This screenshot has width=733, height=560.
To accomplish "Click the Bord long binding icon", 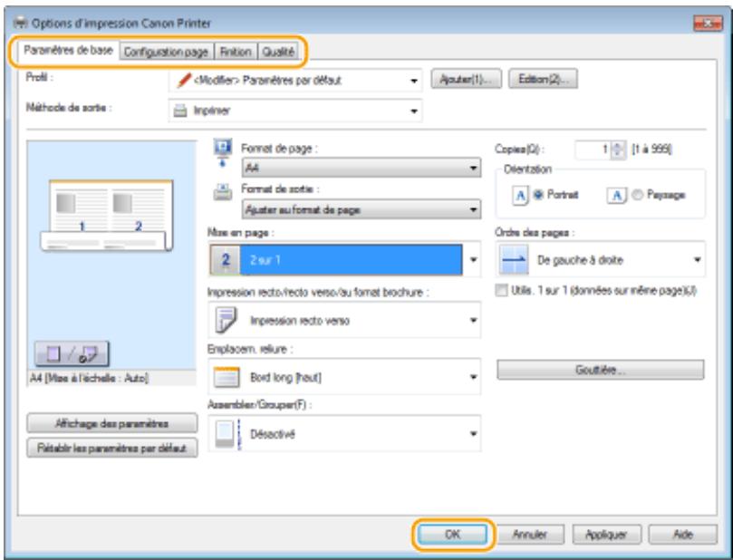I will [x=227, y=377].
